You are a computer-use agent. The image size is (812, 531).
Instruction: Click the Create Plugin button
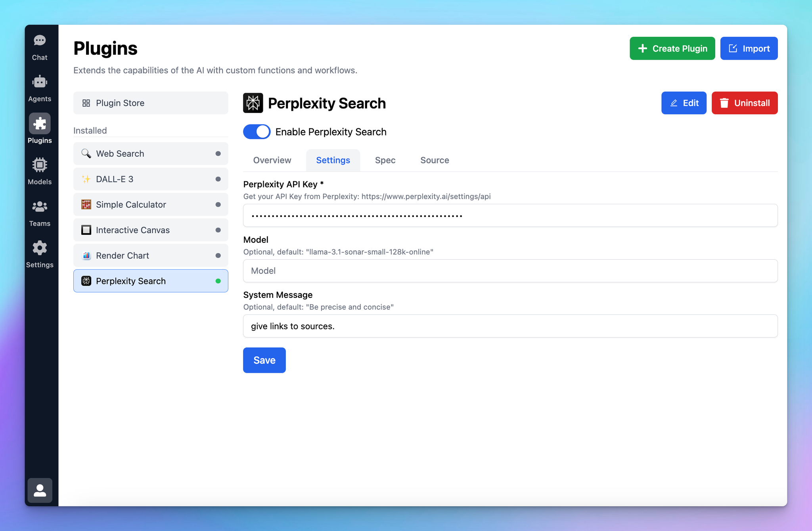pyautogui.click(x=672, y=48)
